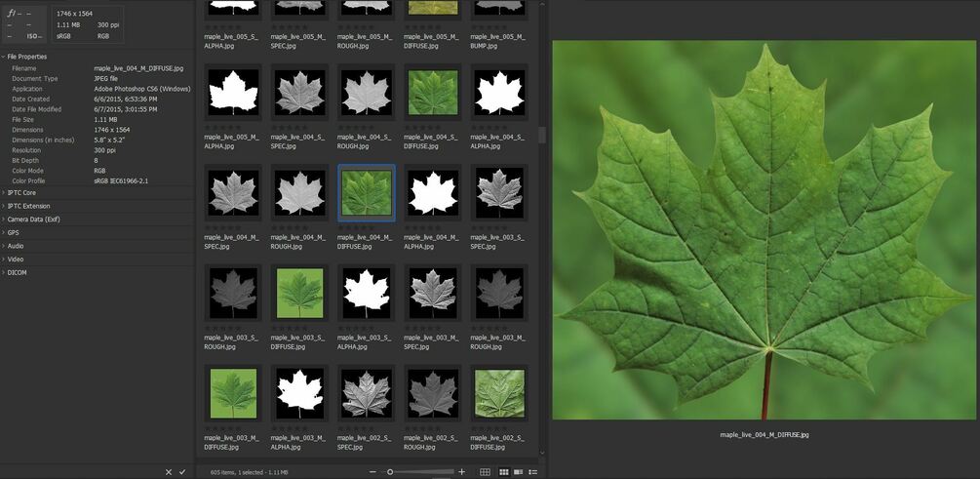Select the maple_live_004_M_ROUGH.jpg thumbnail
980x479 pixels.
point(300,193)
